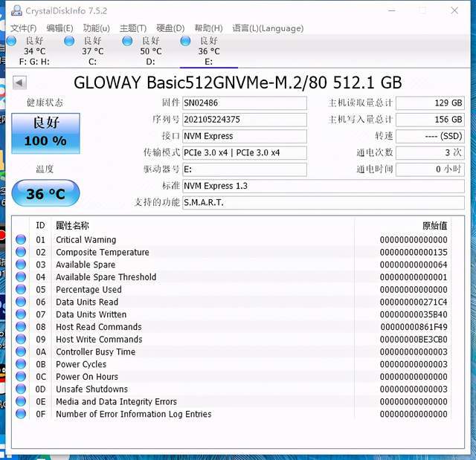Select the Host Write Commands attribute name

pyautogui.click(x=99, y=340)
